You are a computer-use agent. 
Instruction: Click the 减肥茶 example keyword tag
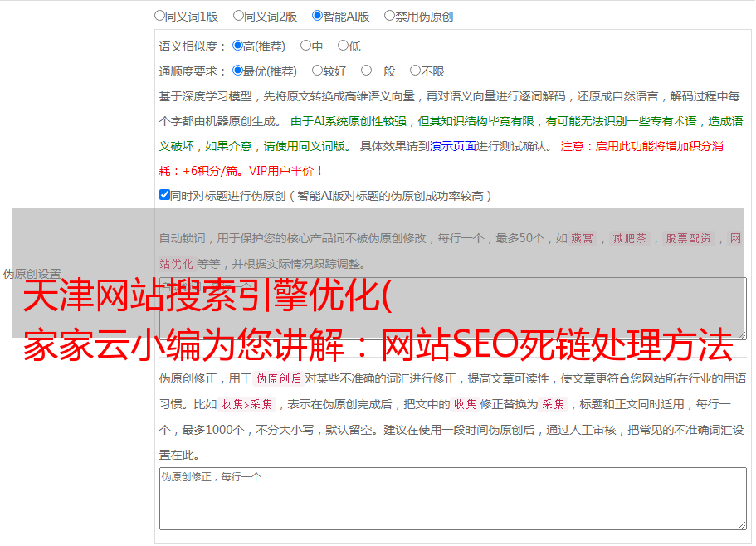click(x=629, y=238)
